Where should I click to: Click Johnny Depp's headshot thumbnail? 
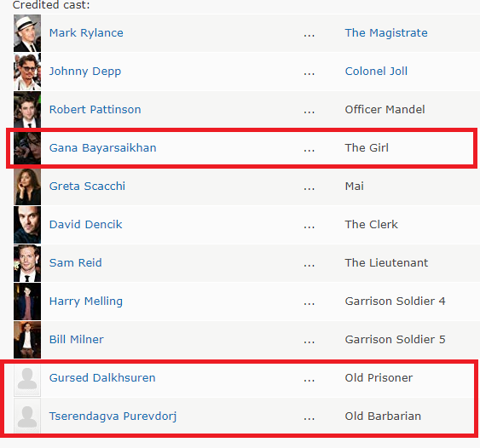click(27, 72)
